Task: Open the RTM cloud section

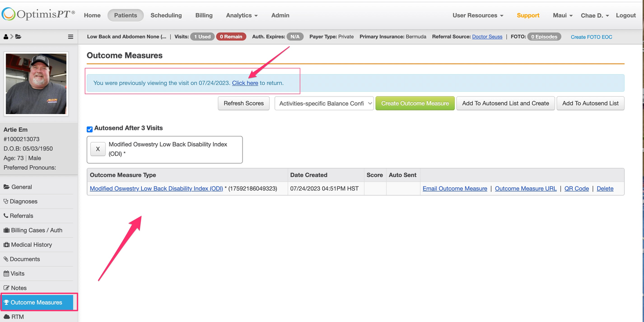Action: pyautogui.click(x=17, y=317)
